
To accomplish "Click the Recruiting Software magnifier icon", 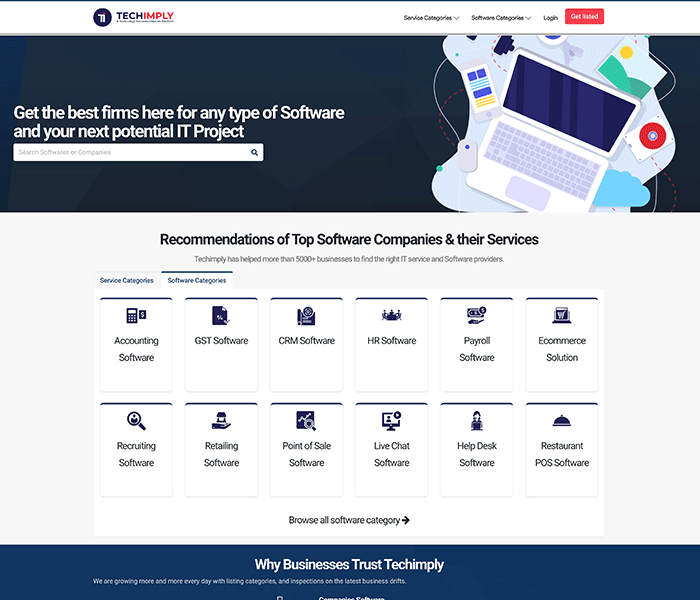I will [x=136, y=421].
